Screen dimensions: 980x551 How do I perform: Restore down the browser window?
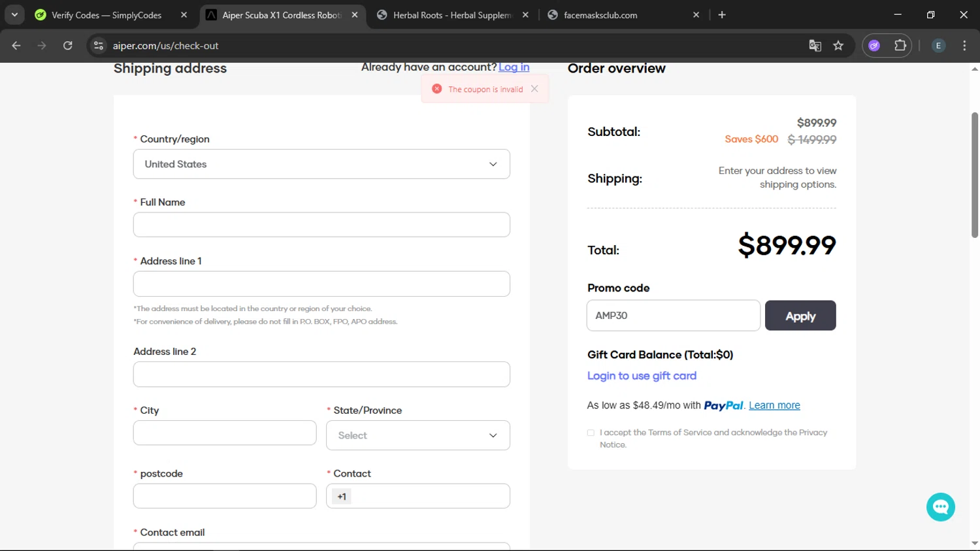930,14
